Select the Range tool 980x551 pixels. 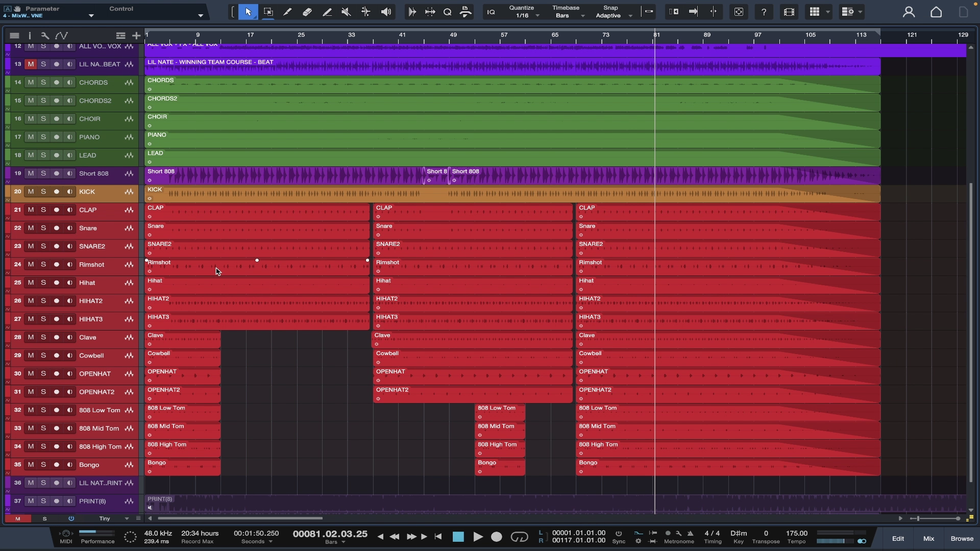coord(268,12)
